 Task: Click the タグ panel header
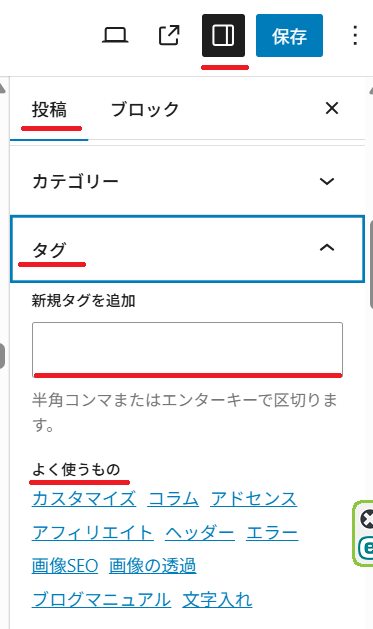click(187, 249)
